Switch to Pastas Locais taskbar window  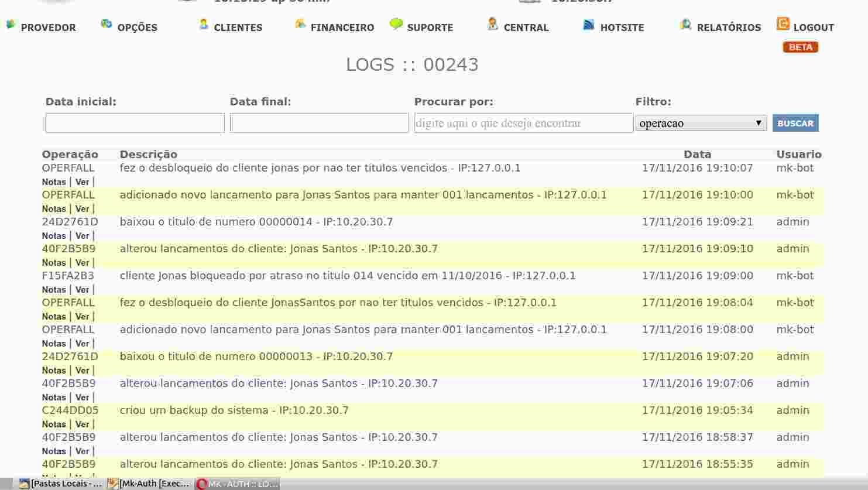click(61, 484)
